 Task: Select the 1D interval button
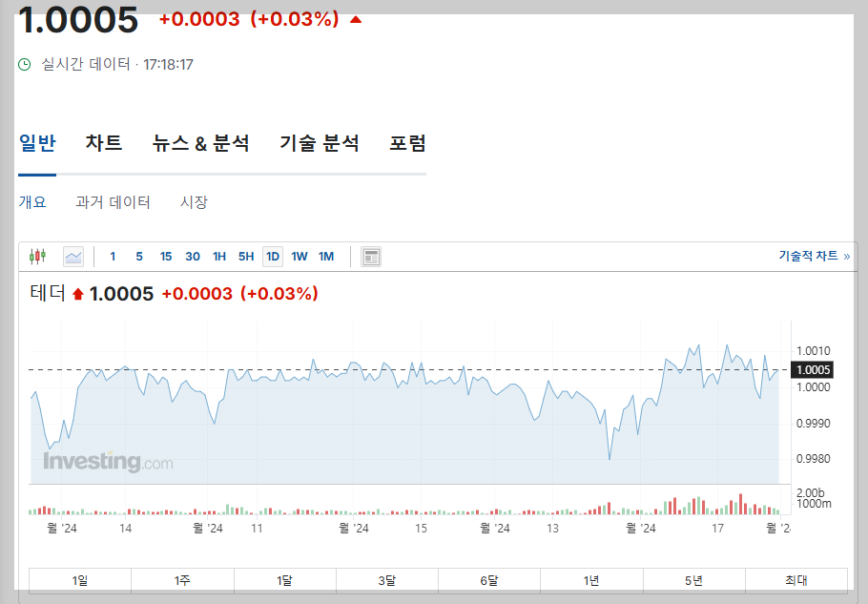(273, 257)
